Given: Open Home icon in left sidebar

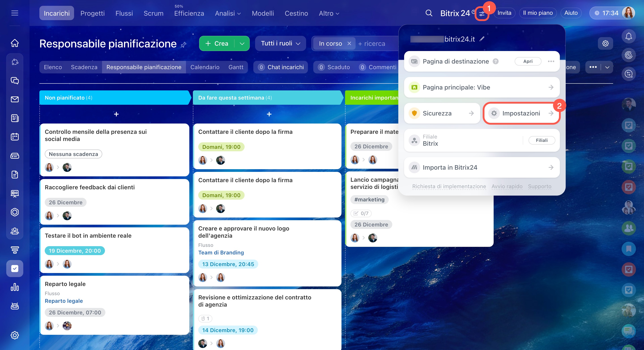Looking at the screenshot, I should [x=15, y=43].
